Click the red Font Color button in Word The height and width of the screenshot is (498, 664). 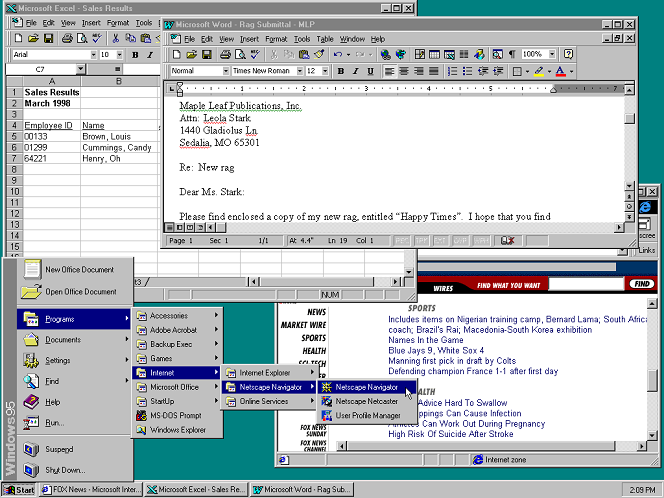pos(560,71)
